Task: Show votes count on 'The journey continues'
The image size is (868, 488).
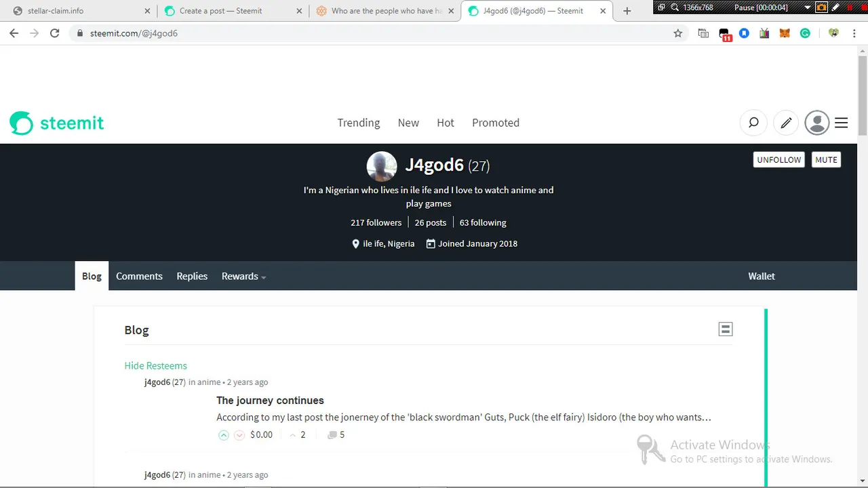Action: 298,434
